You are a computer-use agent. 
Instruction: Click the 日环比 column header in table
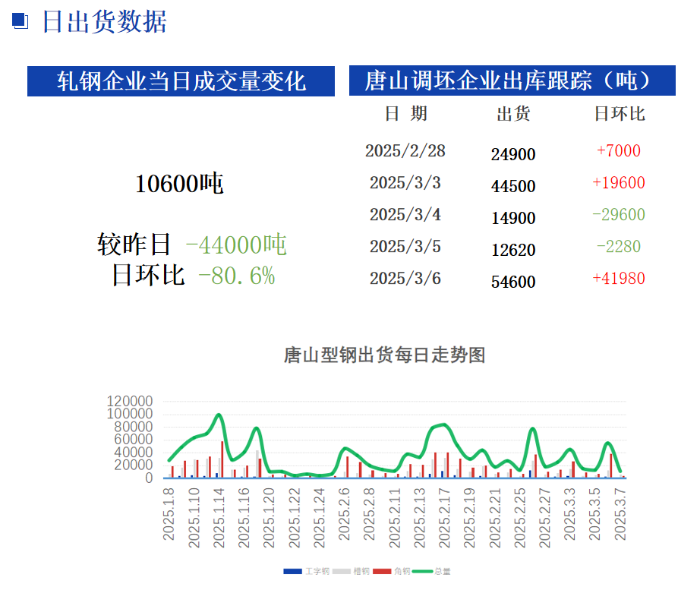619,114
